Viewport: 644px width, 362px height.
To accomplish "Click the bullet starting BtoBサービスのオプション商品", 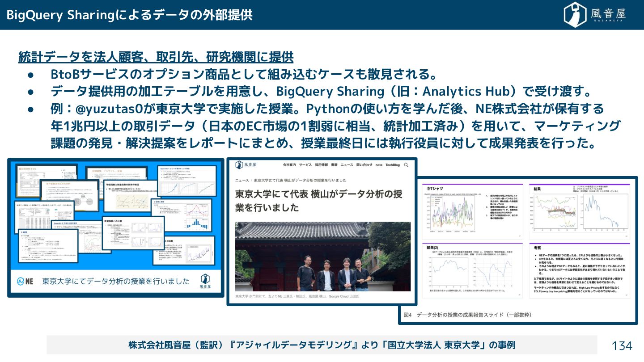I will click(244, 74).
